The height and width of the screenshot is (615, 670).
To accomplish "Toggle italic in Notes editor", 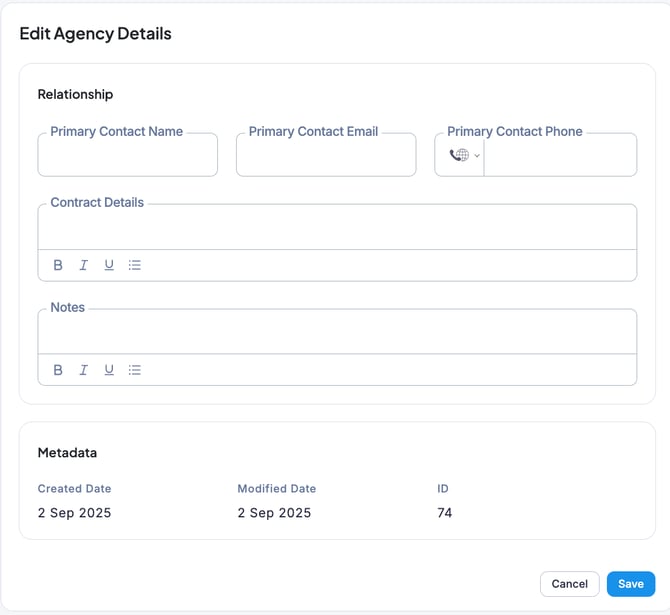I will point(83,370).
